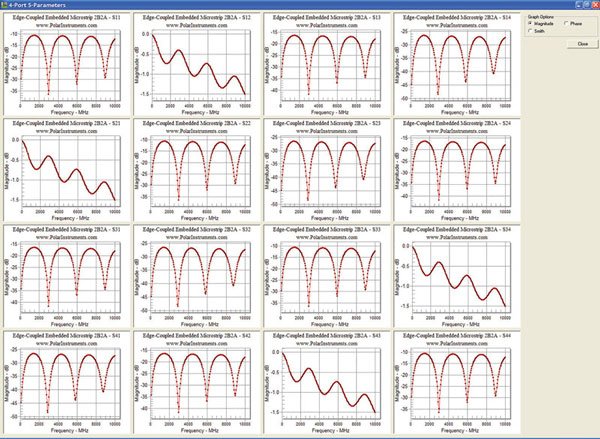Click the 'Graph Options' group label
Image resolution: width=600 pixels, height=439 pixels.
tap(540, 17)
